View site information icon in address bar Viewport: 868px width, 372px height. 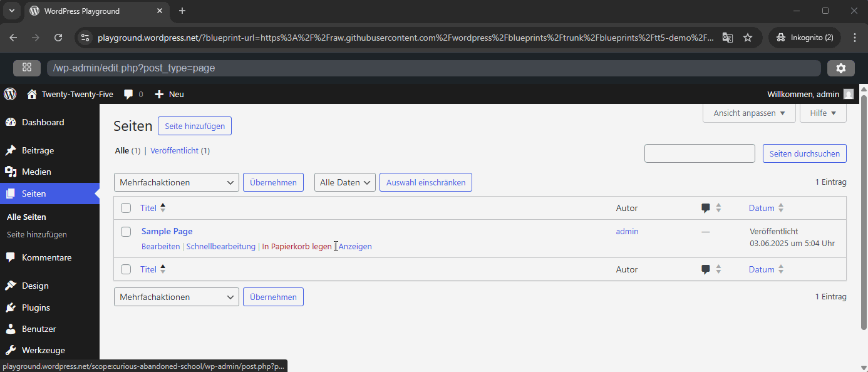(x=85, y=38)
